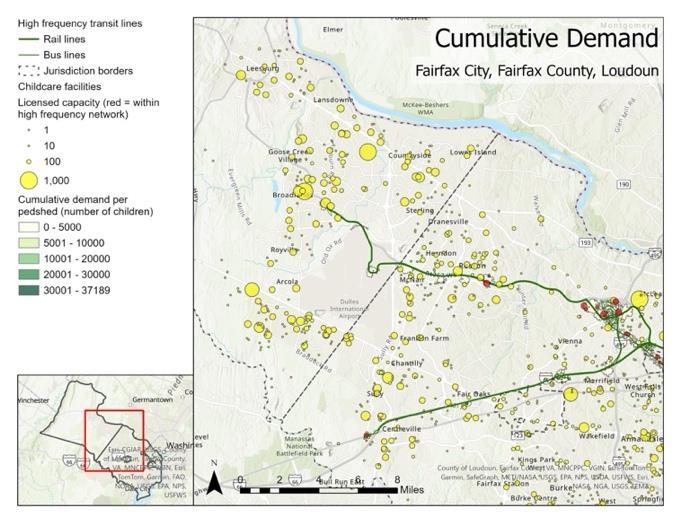Click the north arrow symbol
The image size is (682, 526).
[214, 482]
